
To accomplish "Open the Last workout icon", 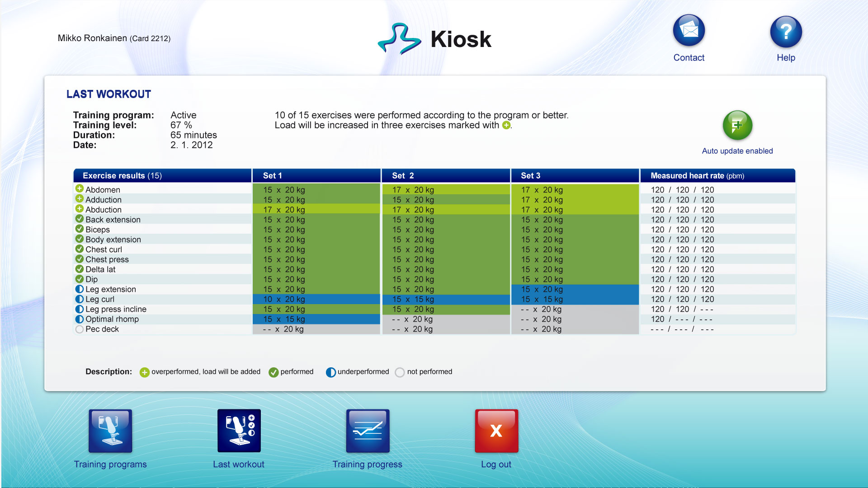I will pos(239,431).
